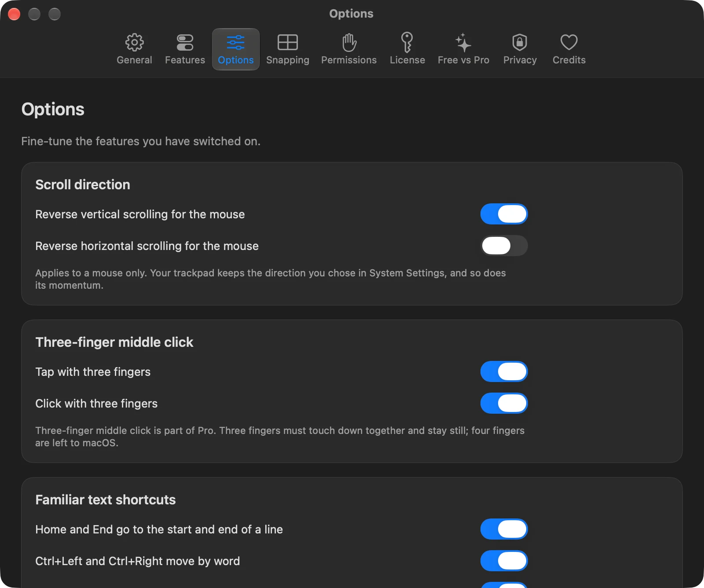Screen dimensions: 704x588
Task: Click the "Click with three fingers" label
Action: (96, 404)
